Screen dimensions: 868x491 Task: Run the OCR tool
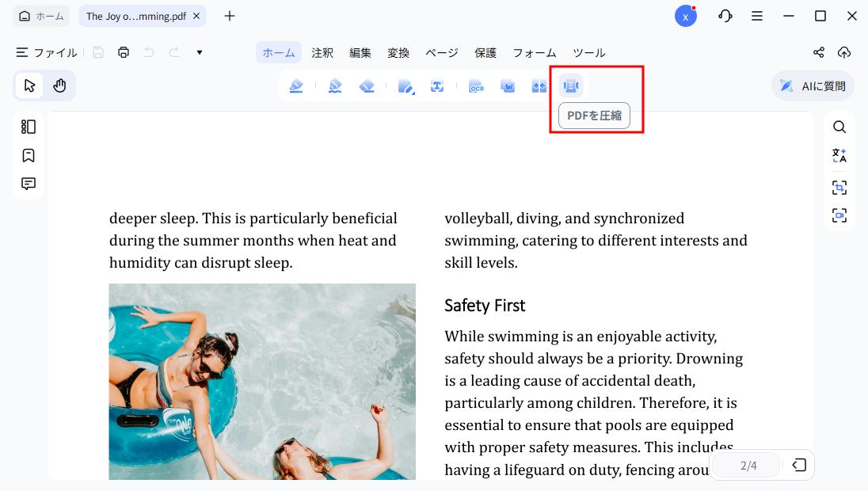coord(476,86)
